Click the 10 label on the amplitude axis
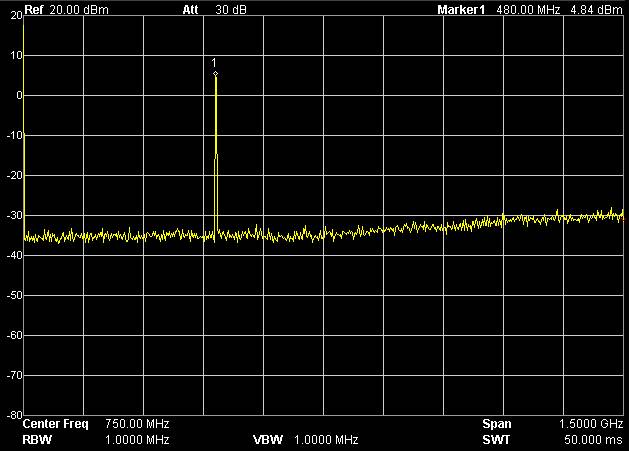This screenshot has height=451, width=629. pyautogui.click(x=16, y=55)
